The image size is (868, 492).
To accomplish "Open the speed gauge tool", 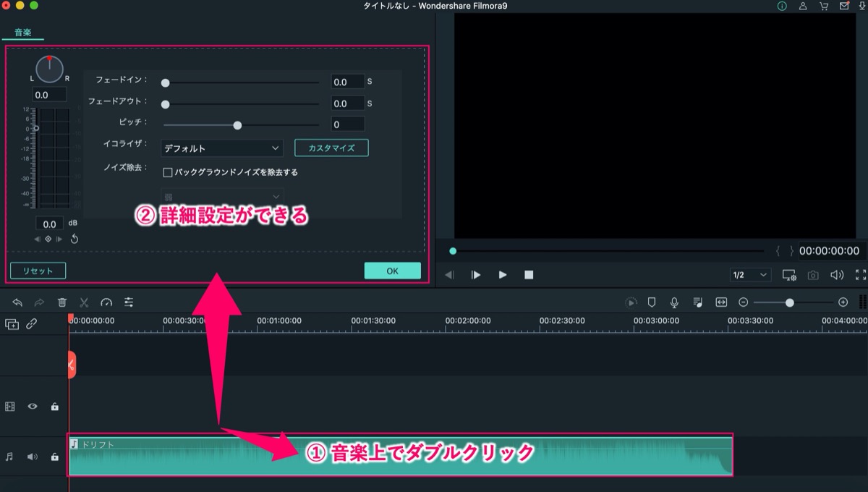I will [x=106, y=302].
